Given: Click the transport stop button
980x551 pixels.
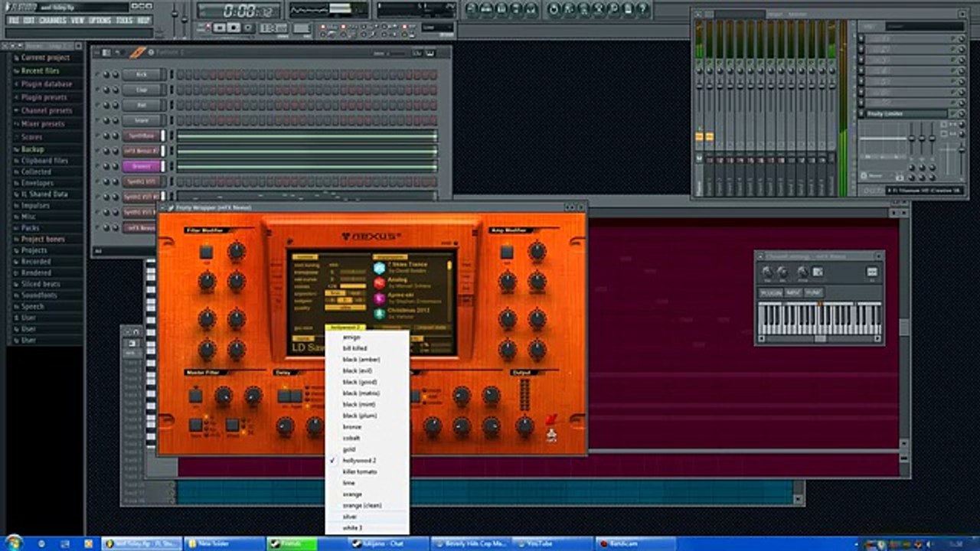Looking at the screenshot, I should [x=234, y=28].
